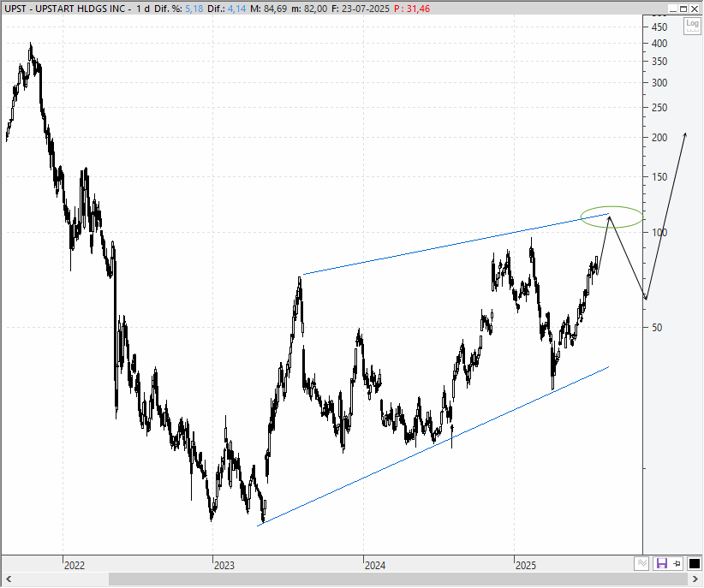Click the double-chevron collapse icon
The height and width of the screenshot is (588, 704).
pyautogui.click(x=641, y=563)
